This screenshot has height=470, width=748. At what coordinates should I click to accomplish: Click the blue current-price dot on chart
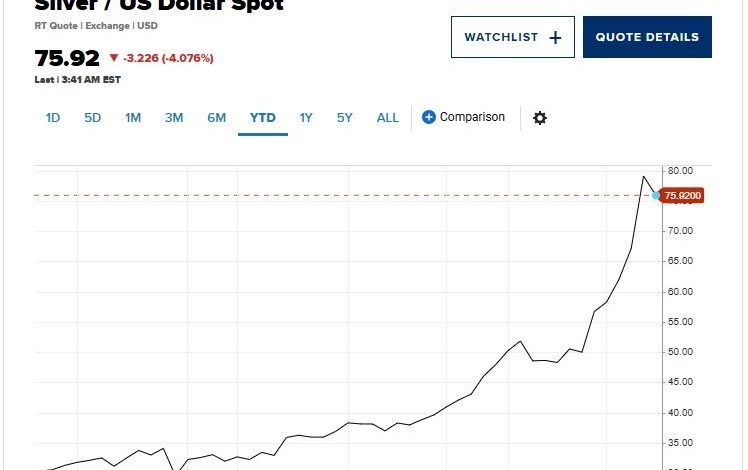click(656, 195)
